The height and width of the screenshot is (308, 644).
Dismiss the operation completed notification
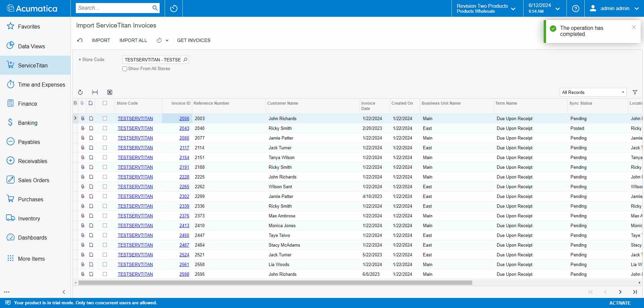[634, 27]
